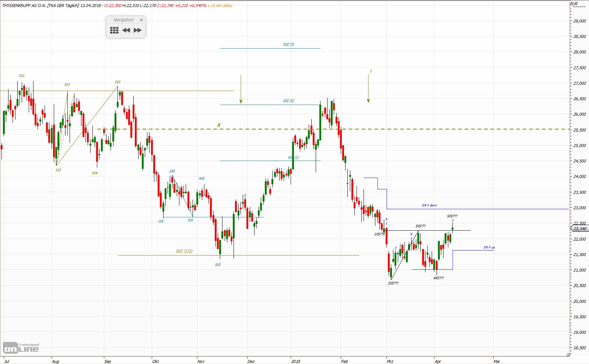The height and width of the screenshot is (364, 589).
Task: Select the '3/6 X up' label
Action: point(489,247)
